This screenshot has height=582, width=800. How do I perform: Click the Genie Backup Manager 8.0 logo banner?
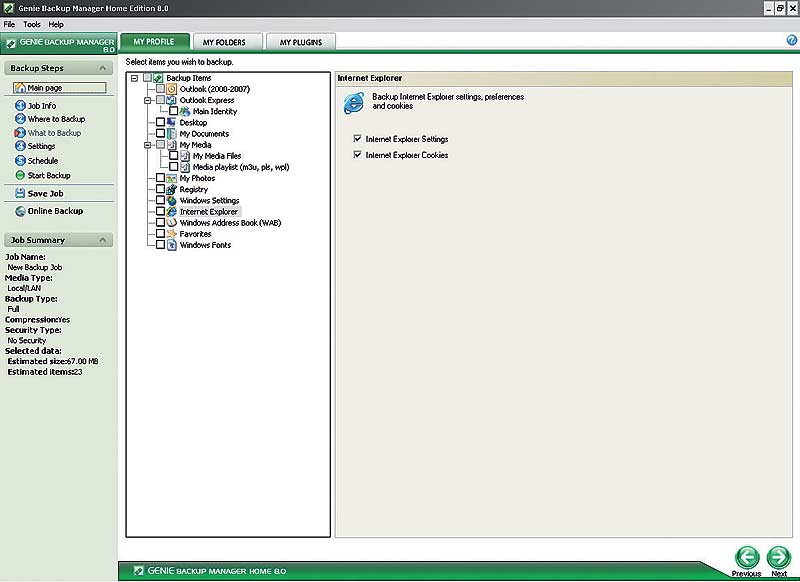(59, 44)
